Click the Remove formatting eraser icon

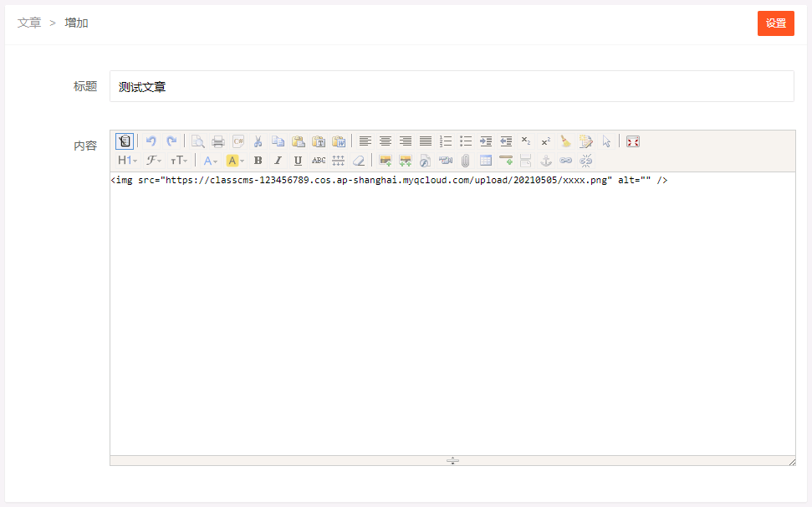[359, 161]
